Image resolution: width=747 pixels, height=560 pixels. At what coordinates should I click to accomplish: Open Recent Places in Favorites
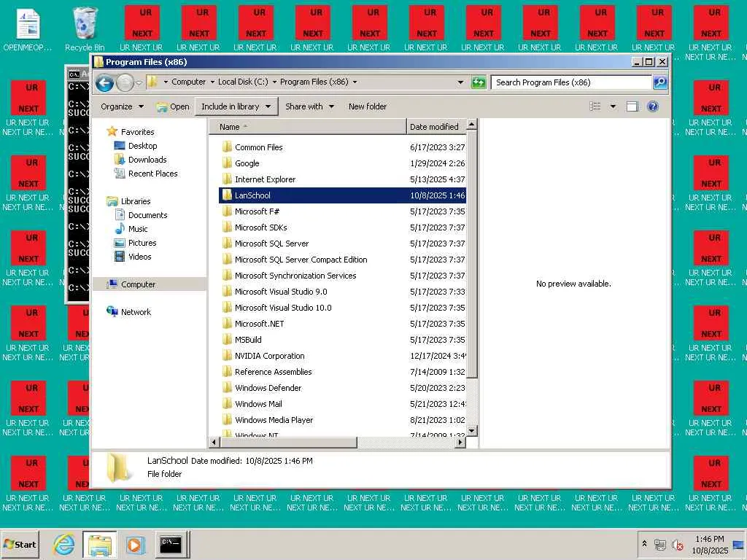[x=152, y=174]
